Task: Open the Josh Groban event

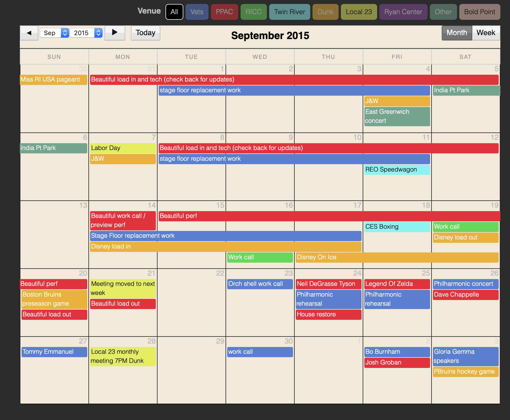Action: coord(397,363)
